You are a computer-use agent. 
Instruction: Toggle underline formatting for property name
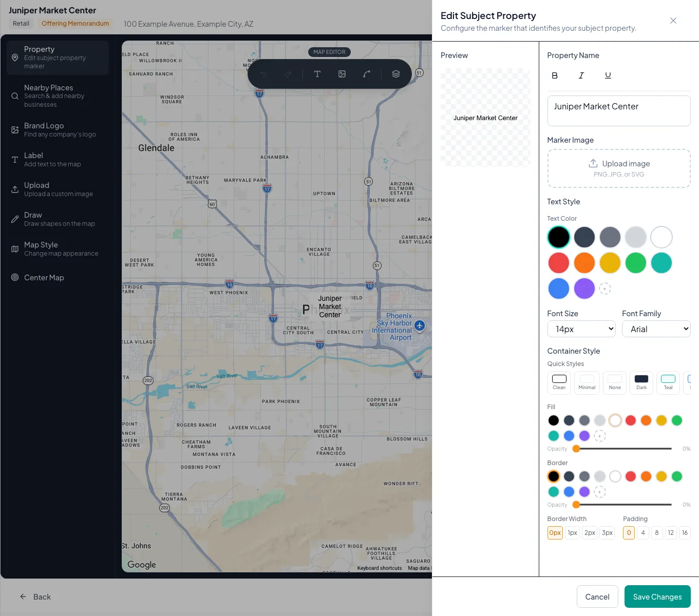pyautogui.click(x=608, y=75)
